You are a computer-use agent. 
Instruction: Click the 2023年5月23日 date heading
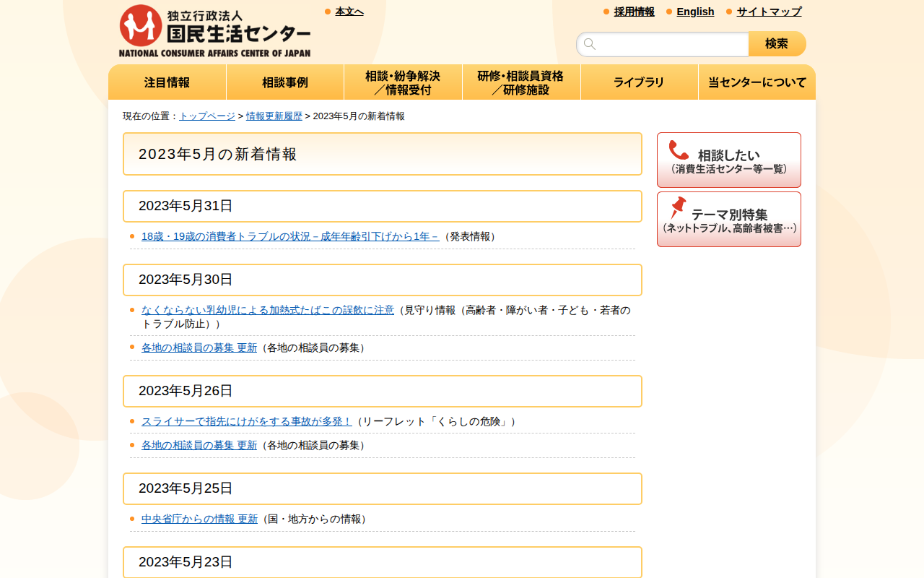383,562
